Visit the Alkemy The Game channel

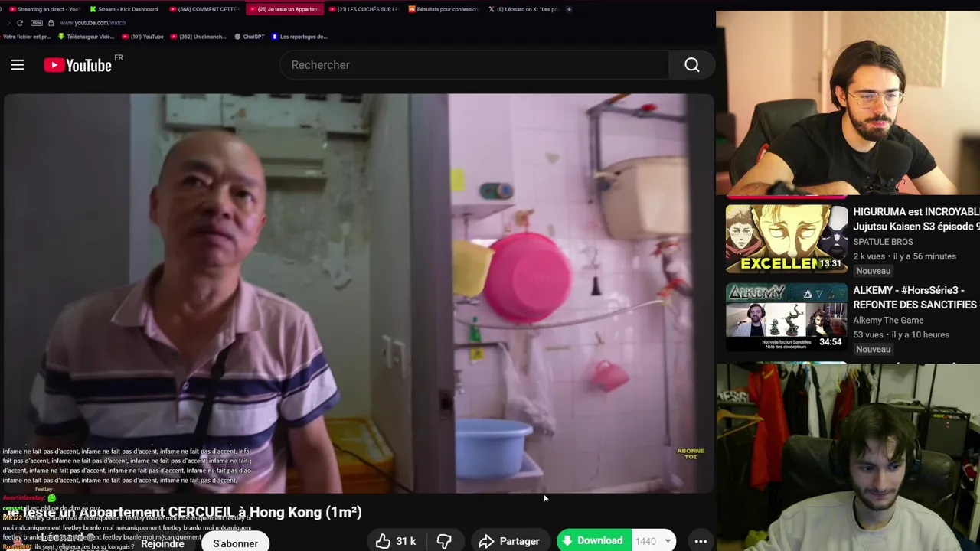click(888, 320)
